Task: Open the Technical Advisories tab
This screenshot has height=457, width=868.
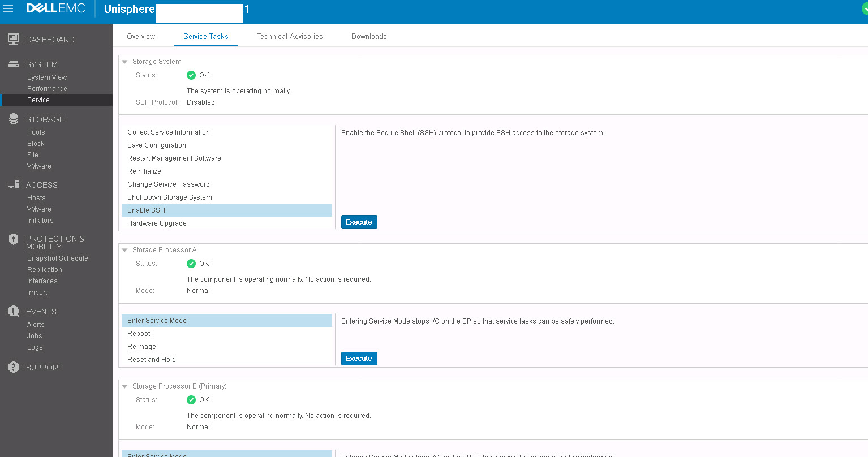Action: (x=290, y=36)
